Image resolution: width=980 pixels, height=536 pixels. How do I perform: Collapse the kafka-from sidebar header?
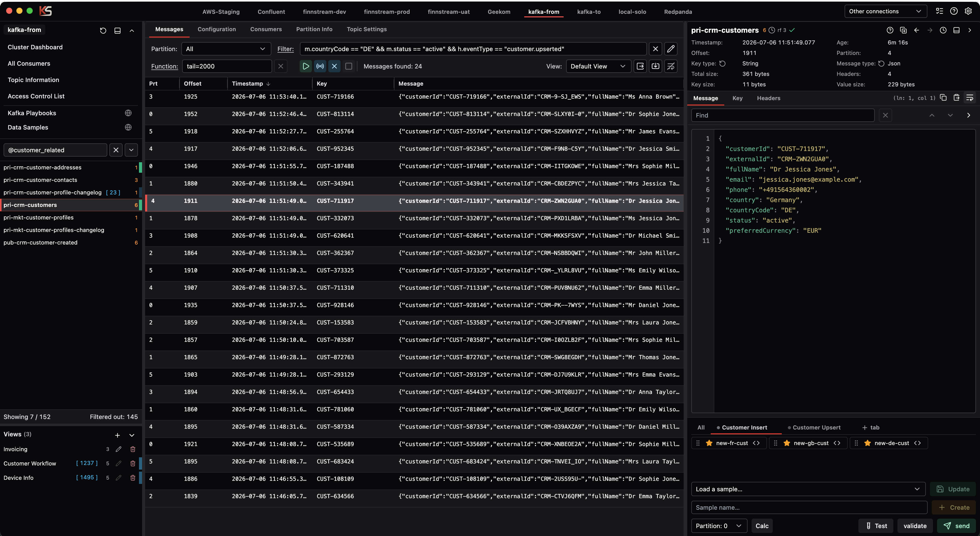coord(132,30)
